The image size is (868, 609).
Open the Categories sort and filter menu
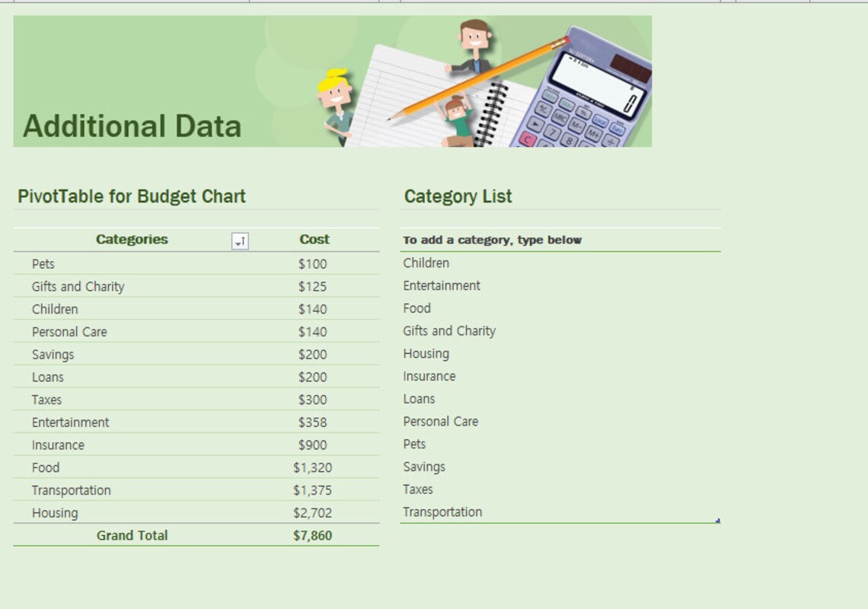pos(239,239)
